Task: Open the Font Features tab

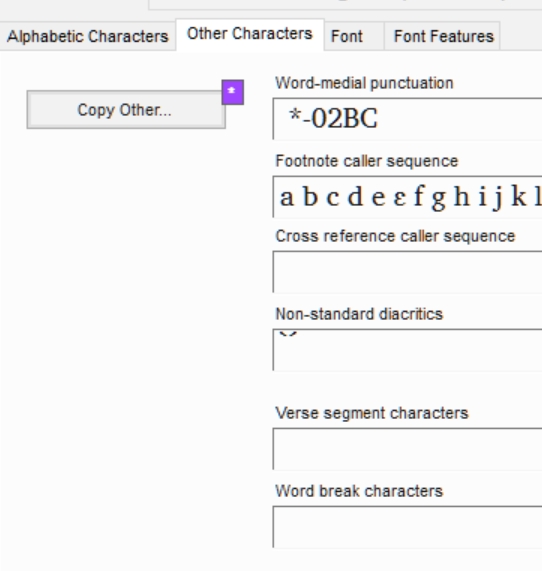Action: 442,36
